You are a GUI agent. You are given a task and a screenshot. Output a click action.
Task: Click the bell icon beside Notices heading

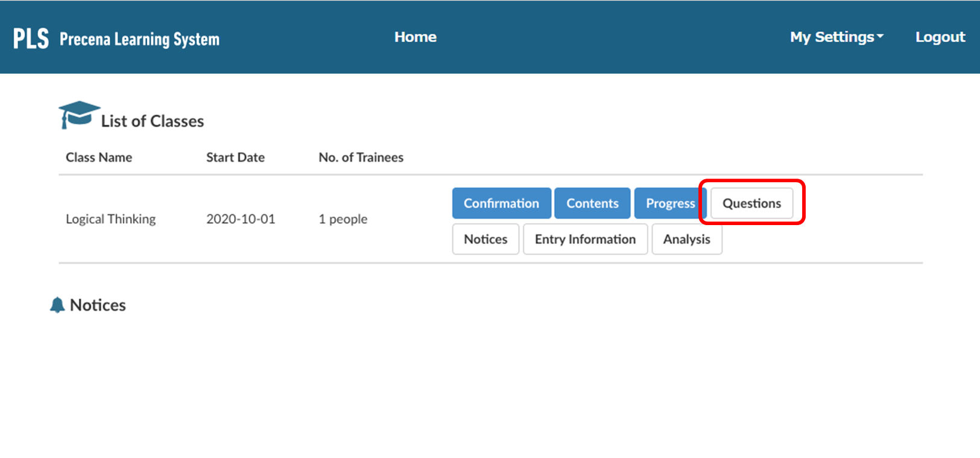[57, 305]
